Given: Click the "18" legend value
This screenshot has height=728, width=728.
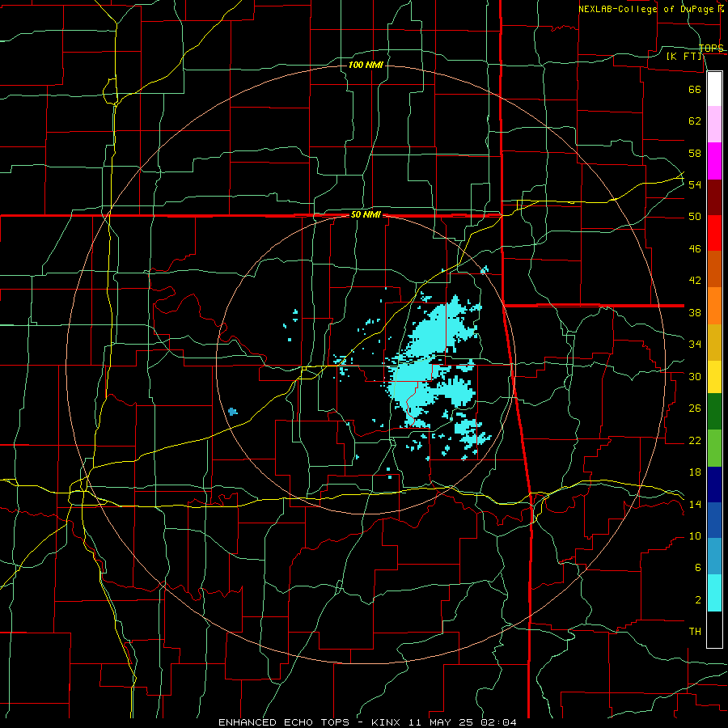Looking at the screenshot, I should coord(695,472).
